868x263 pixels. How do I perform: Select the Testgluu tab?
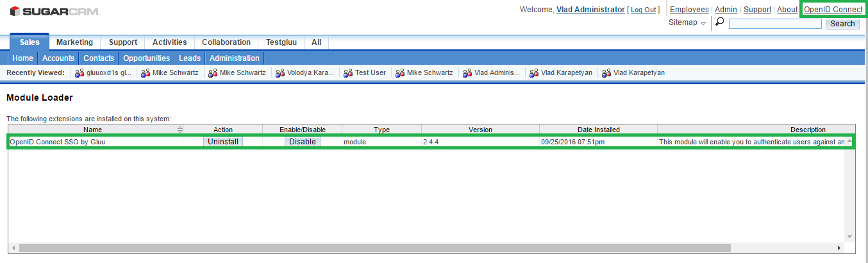(x=281, y=42)
